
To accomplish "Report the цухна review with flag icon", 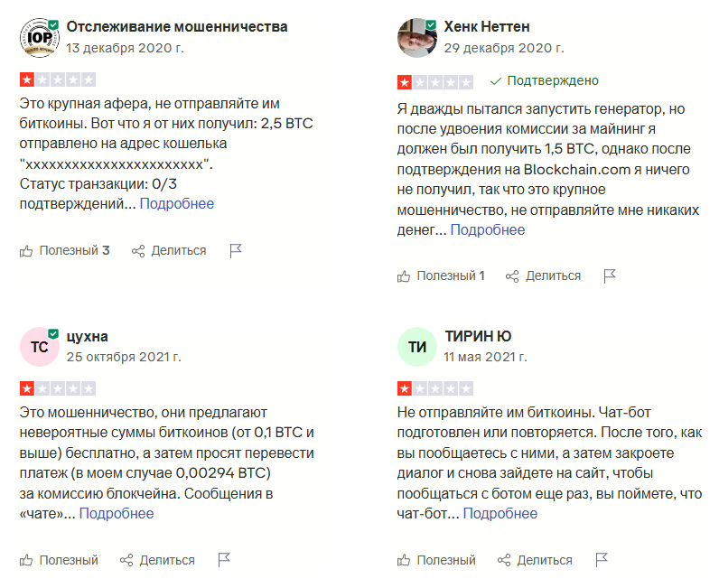I will (x=224, y=560).
